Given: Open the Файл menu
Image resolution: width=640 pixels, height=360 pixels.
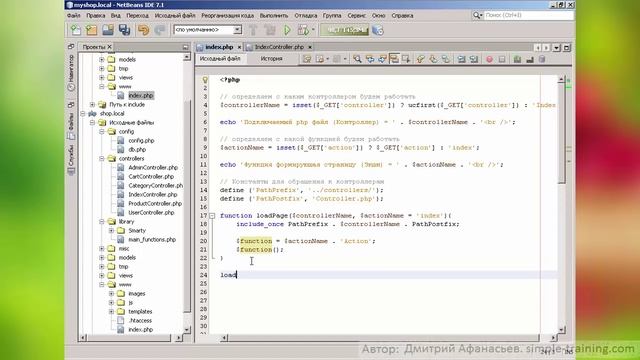Looking at the screenshot, I should coord(74,16).
